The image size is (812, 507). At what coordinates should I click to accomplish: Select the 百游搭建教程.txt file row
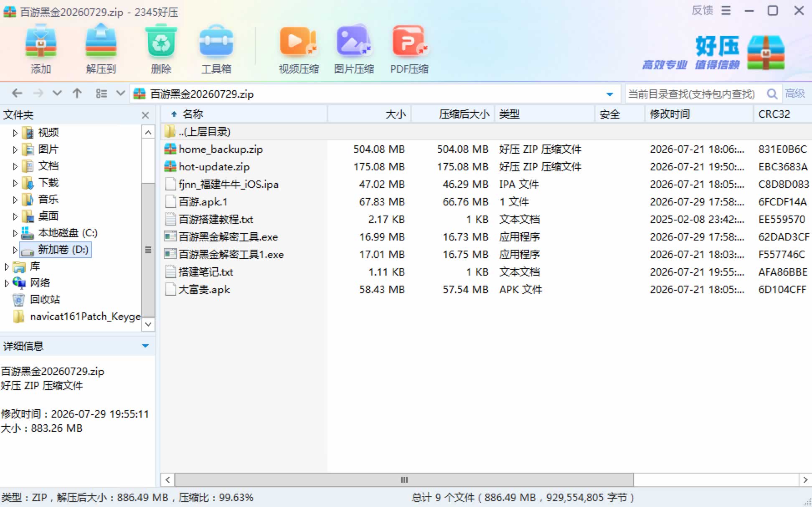486,219
